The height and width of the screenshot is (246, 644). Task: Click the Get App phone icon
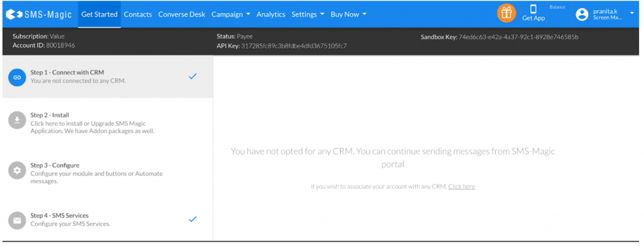click(533, 9)
